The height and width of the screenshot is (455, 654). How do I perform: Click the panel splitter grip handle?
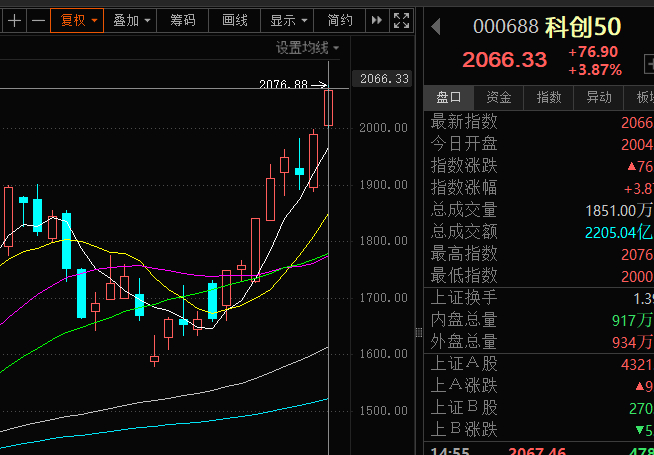pyautogui.click(x=419, y=332)
